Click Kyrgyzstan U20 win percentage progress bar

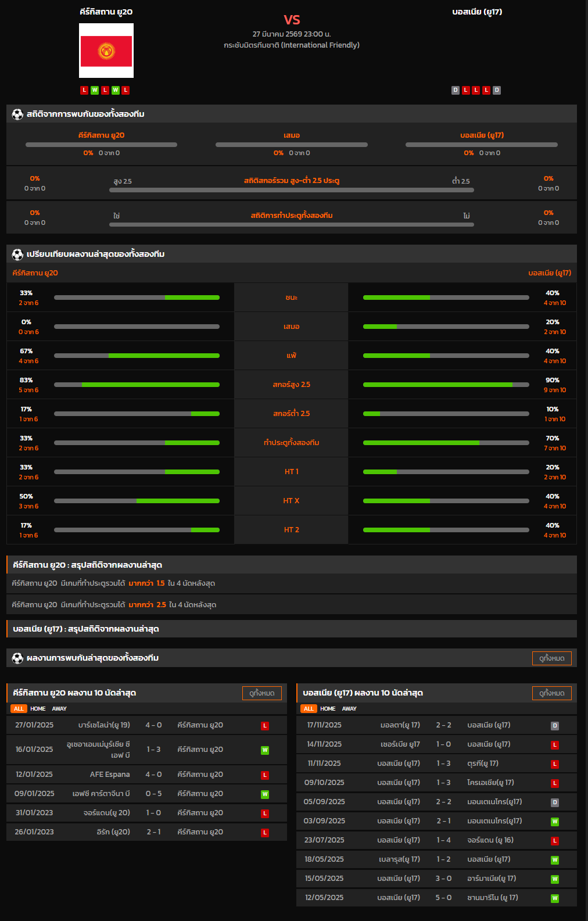(x=137, y=298)
